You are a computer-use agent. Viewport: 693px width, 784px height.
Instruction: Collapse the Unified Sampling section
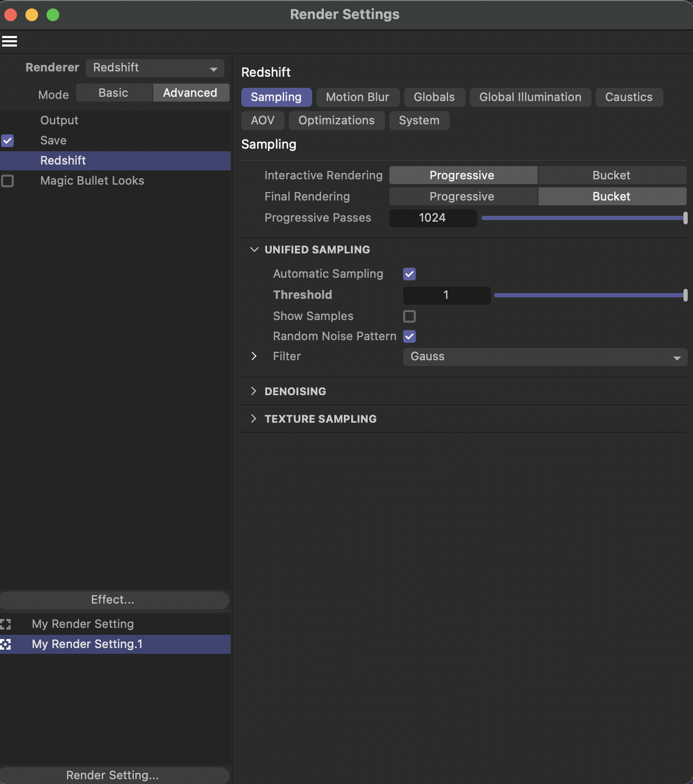pyautogui.click(x=254, y=249)
